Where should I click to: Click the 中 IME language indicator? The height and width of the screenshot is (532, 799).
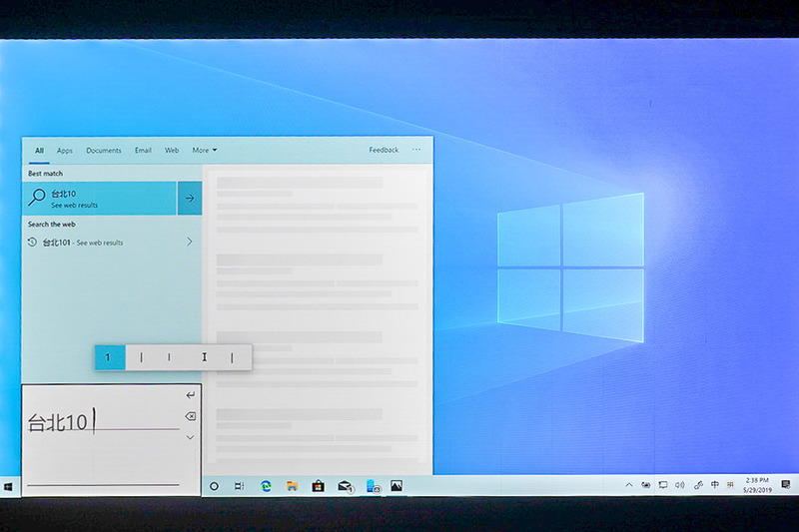tap(715, 485)
